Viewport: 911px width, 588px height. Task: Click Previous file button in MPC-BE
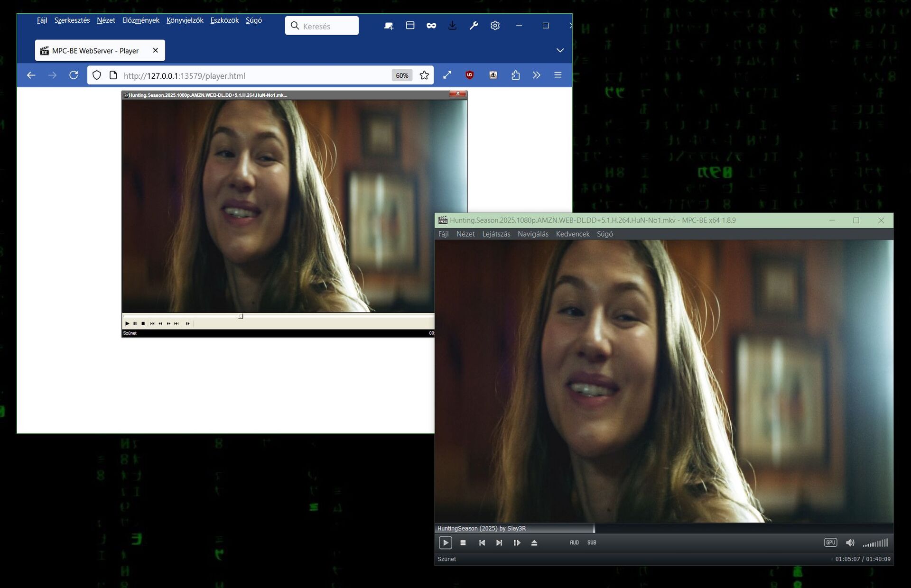tap(482, 542)
